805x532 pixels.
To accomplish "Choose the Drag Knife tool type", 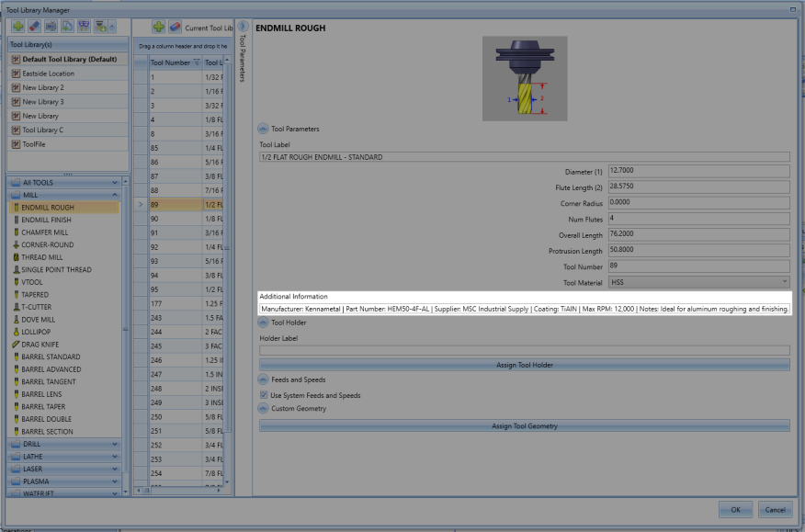I will point(44,344).
